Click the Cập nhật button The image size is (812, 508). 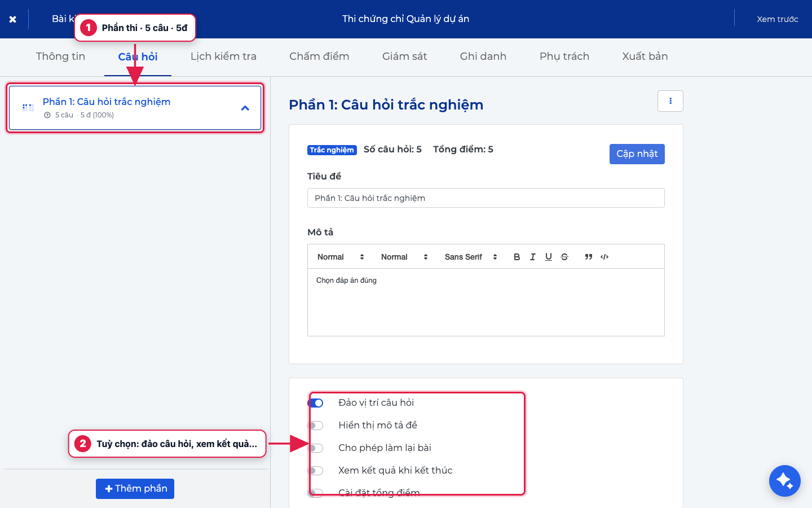637,154
